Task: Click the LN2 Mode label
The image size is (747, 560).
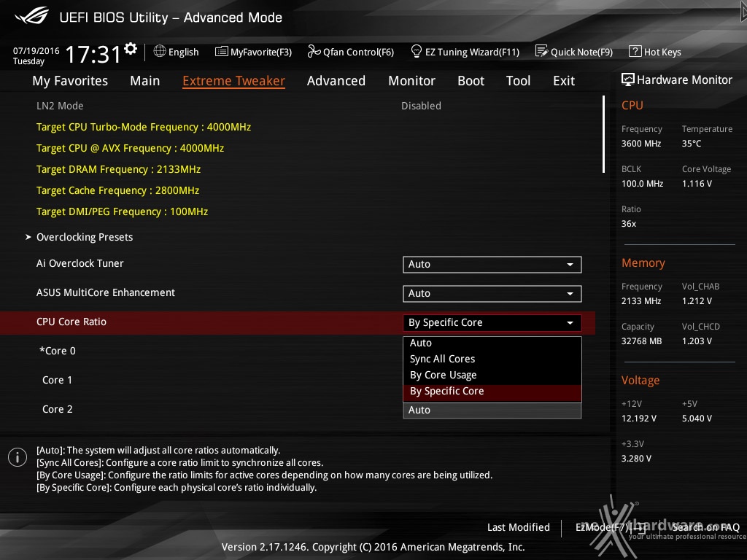Action: (x=60, y=106)
